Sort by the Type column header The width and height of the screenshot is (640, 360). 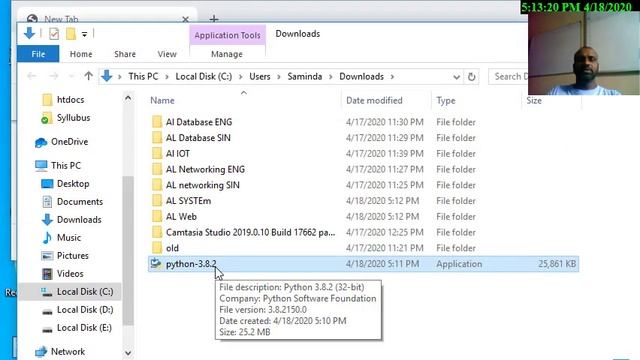pos(445,100)
